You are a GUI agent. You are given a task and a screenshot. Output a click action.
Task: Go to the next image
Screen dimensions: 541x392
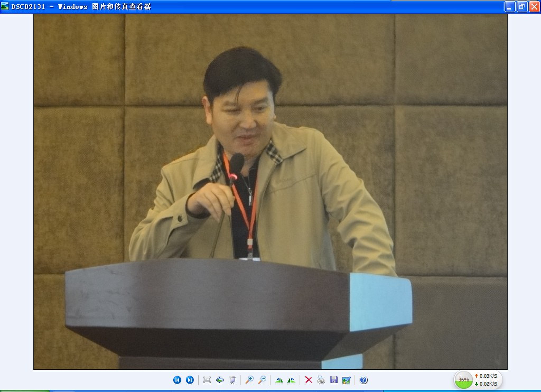(x=190, y=380)
